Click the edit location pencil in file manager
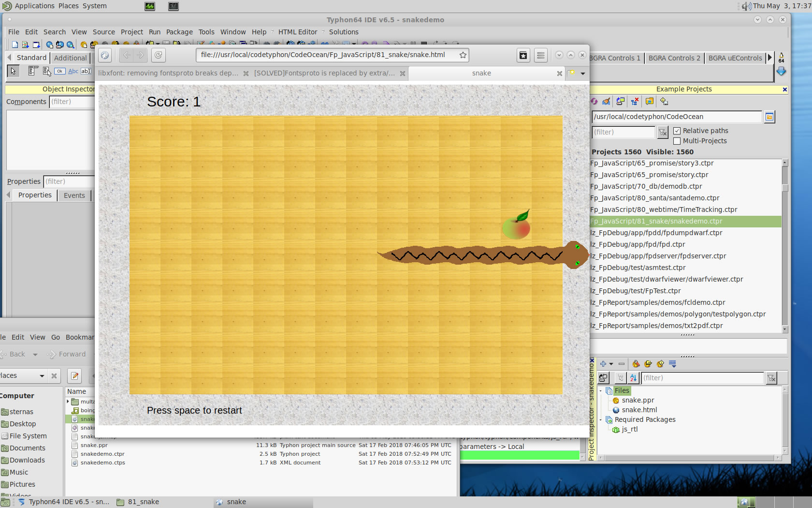Image resolution: width=812 pixels, height=508 pixels. 74,376
